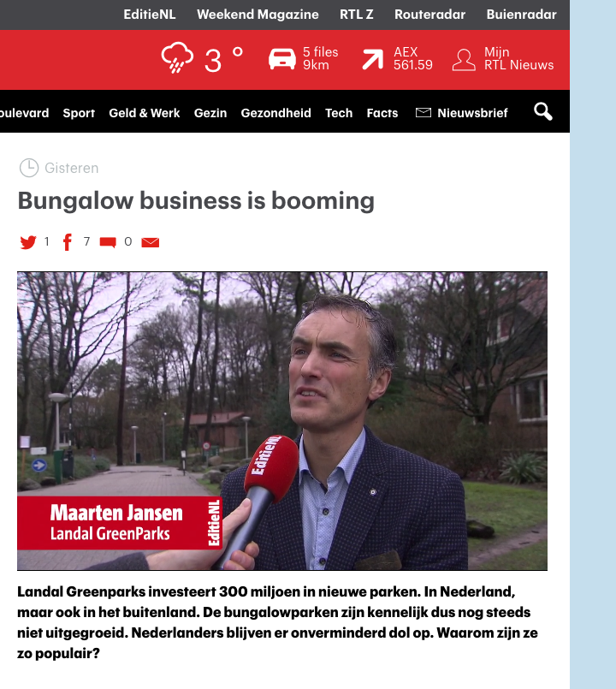Open Buienradar in top bar

(522, 15)
